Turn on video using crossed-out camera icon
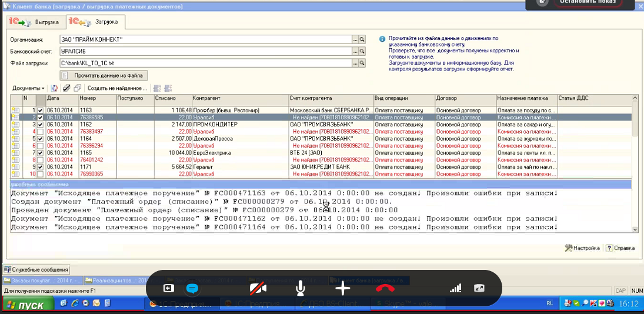This screenshot has height=314, width=644. click(x=258, y=288)
